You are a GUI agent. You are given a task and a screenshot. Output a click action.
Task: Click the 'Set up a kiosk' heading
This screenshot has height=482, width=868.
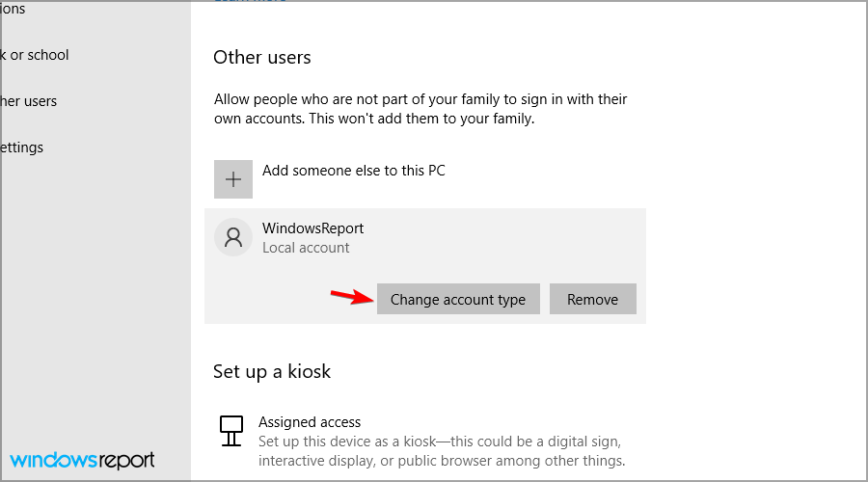[272, 371]
